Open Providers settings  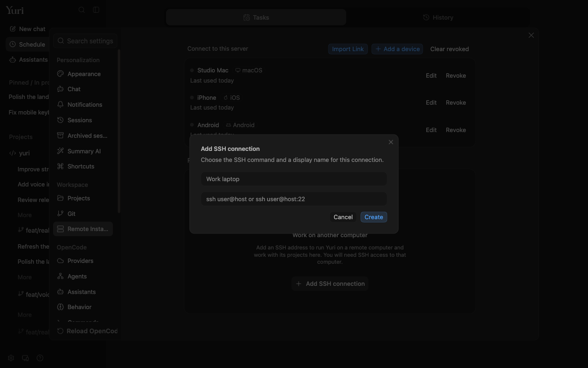pyautogui.click(x=83, y=261)
